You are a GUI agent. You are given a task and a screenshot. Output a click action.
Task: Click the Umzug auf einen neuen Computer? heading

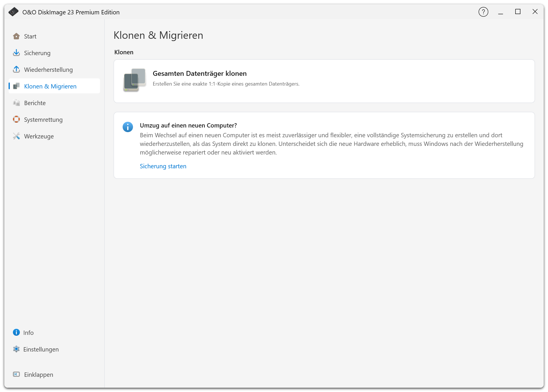click(188, 125)
